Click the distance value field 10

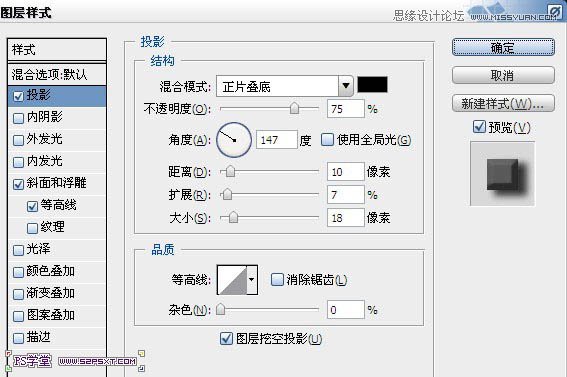[x=345, y=171]
